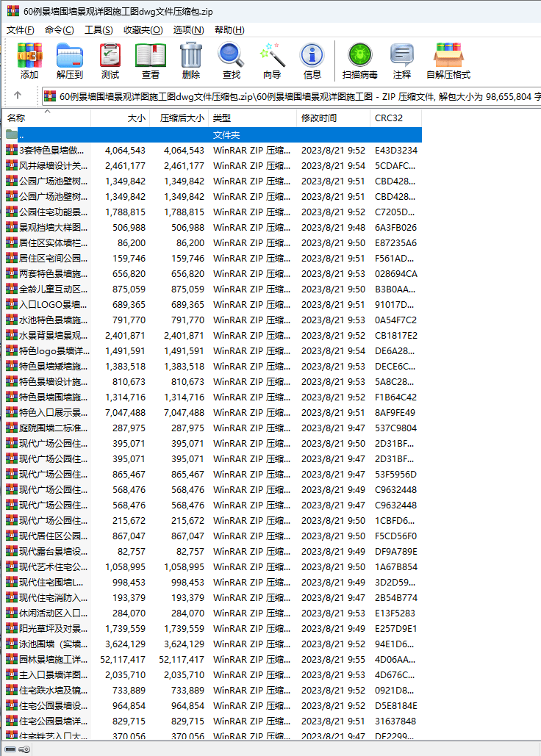Select the 水景背景墙景观... file row

click(x=213, y=335)
